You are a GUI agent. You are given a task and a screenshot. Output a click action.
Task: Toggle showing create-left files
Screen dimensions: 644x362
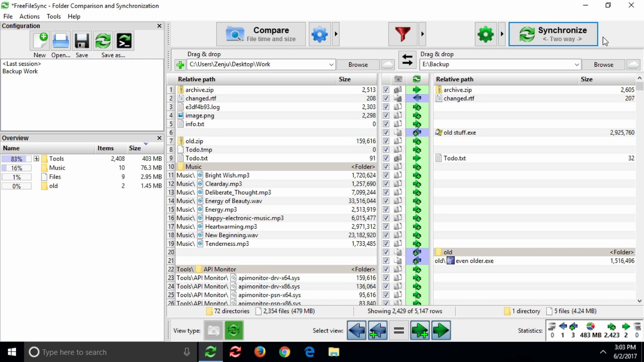(378, 330)
